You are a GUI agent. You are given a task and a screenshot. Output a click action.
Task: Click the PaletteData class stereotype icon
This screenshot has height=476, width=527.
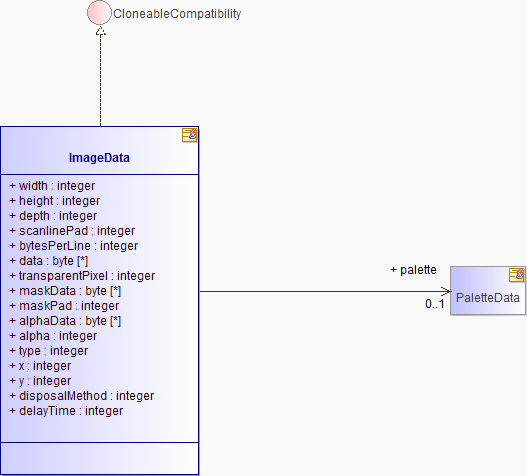(x=516, y=275)
